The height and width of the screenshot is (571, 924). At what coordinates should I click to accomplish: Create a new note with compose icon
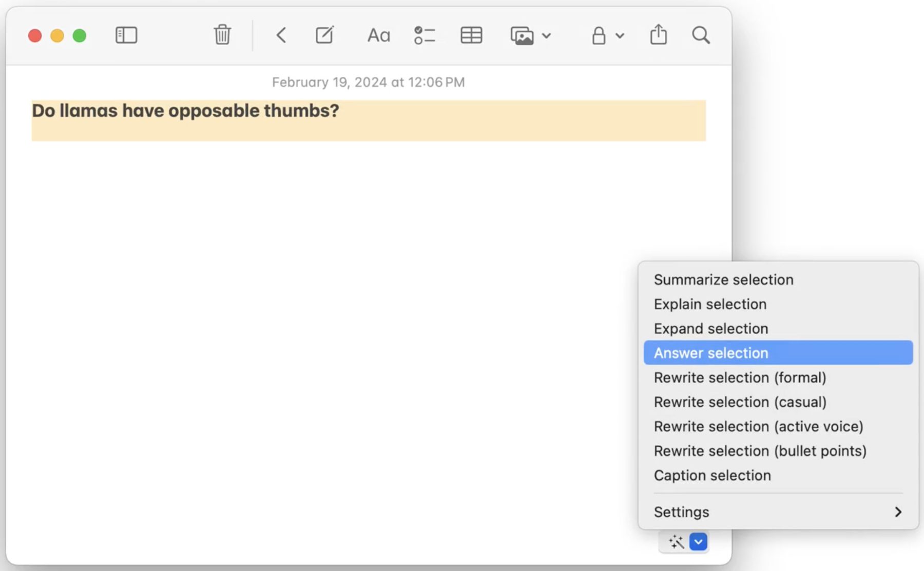click(324, 35)
